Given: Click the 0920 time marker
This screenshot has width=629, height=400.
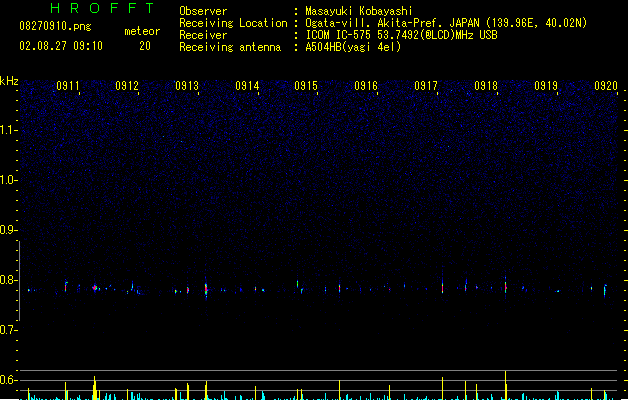Looking at the screenshot, I should pos(606,86).
